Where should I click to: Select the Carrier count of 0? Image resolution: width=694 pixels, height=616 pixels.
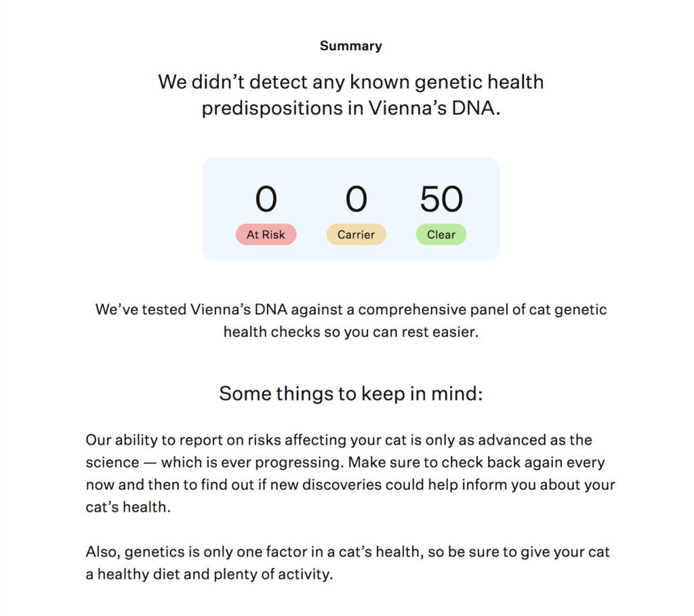coord(356,199)
